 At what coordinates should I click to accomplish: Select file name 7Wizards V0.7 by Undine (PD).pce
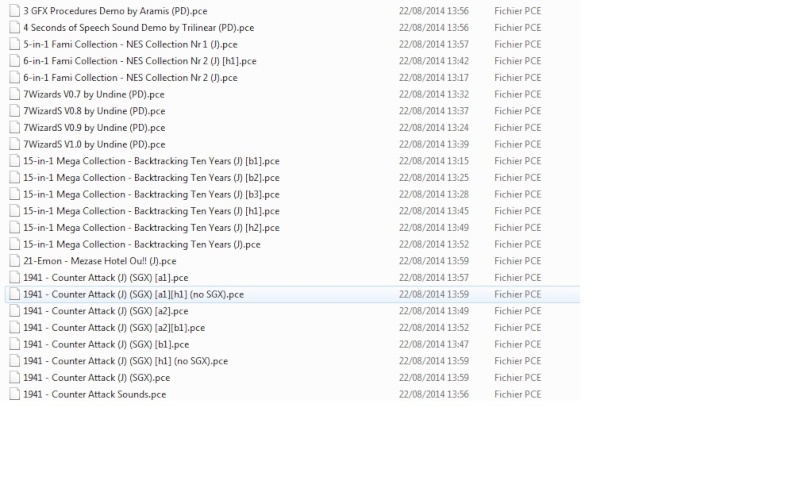click(94, 94)
